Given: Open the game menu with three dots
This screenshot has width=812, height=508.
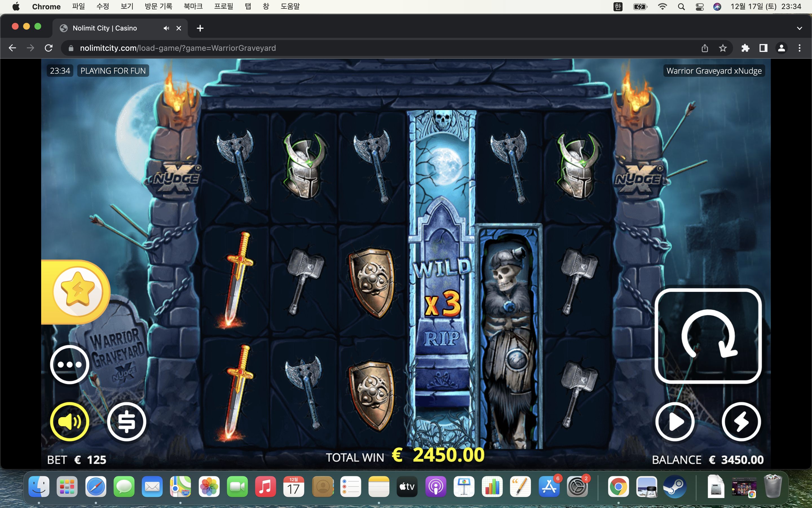Looking at the screenshot, I should (69, 365).
